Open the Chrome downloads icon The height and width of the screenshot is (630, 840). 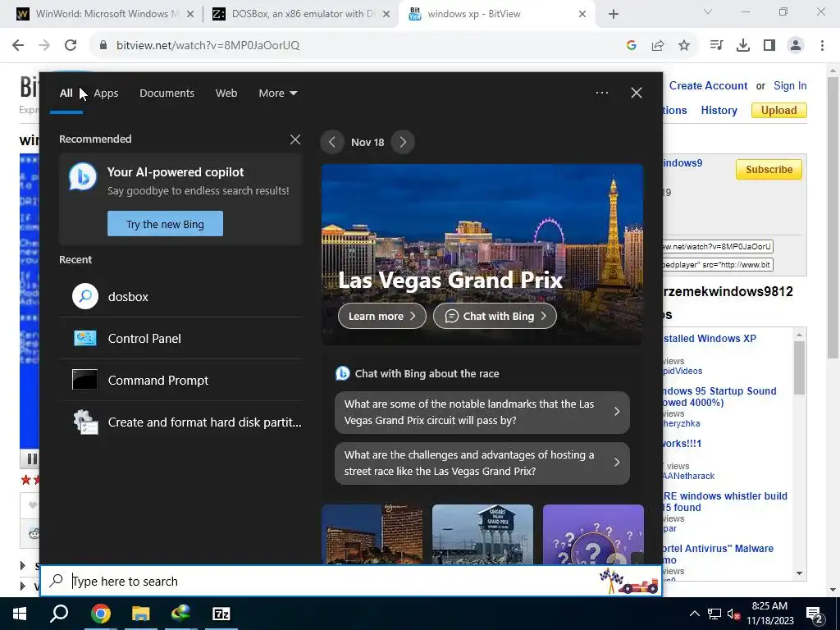743,46
